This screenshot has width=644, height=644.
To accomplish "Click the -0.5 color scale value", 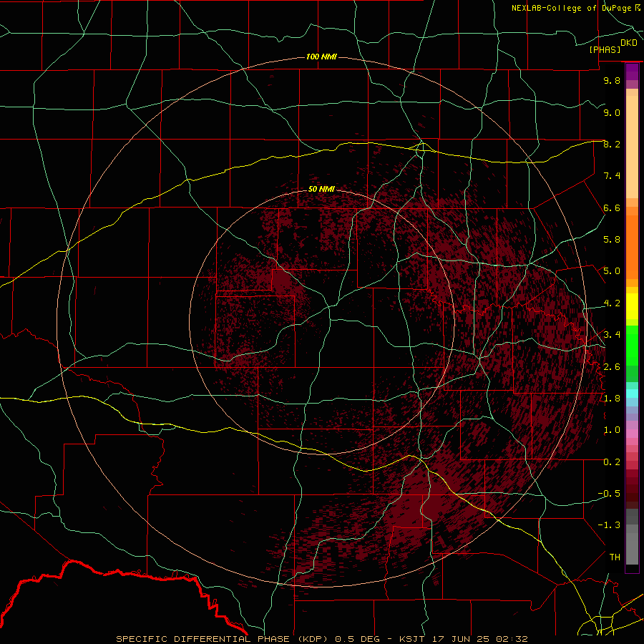I will pos(609,494).
